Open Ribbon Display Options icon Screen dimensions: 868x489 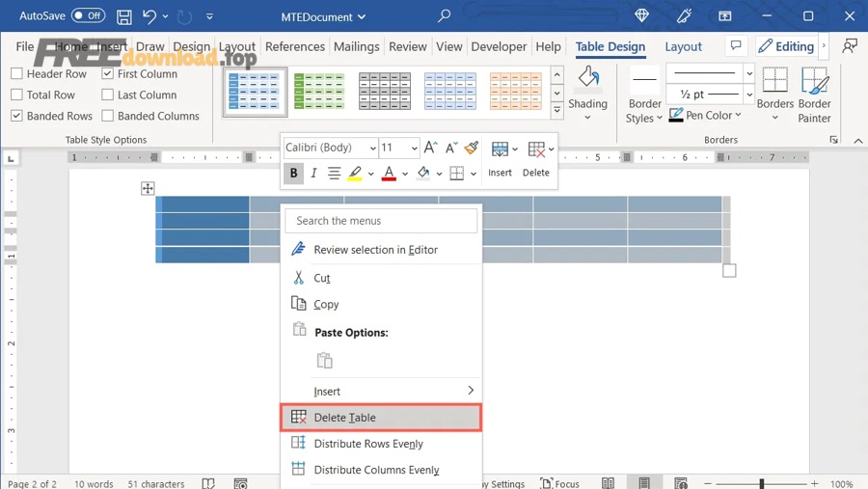tap(724, 16)
